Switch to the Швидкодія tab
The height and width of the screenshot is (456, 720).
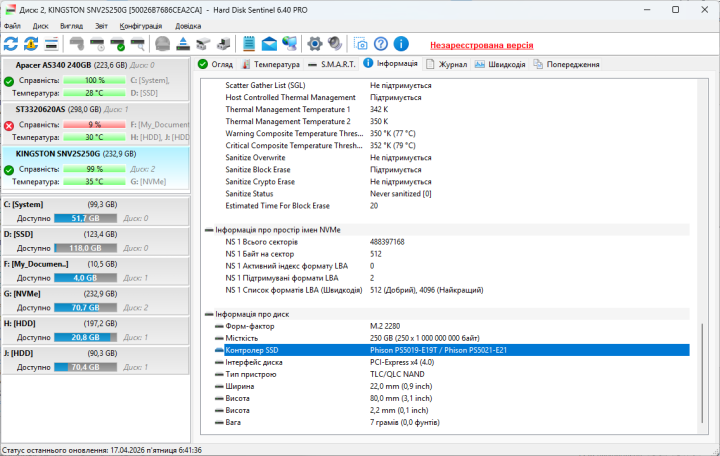(500, 64)
